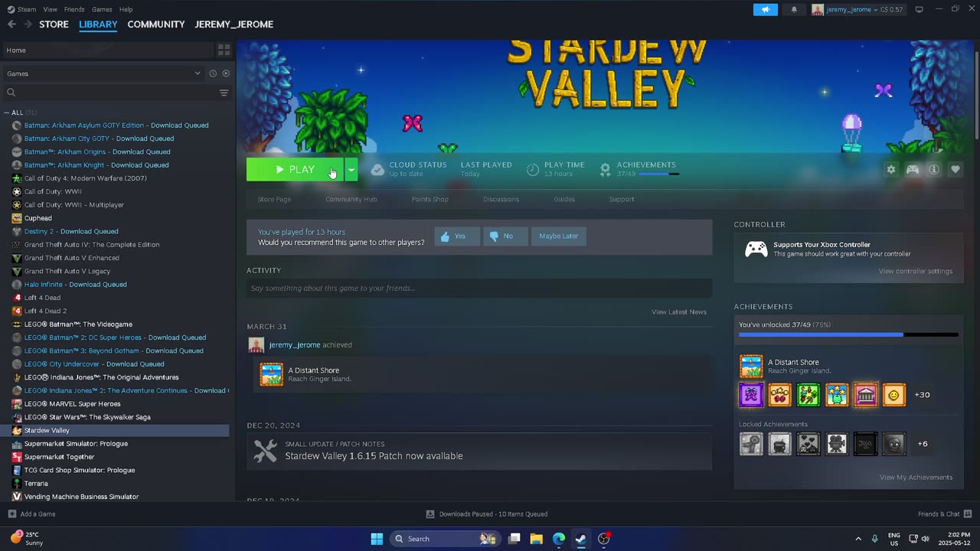This screenshot has width=980, height=551.
Task: Open Windows Start menu
Action: [x=377, y=539]
